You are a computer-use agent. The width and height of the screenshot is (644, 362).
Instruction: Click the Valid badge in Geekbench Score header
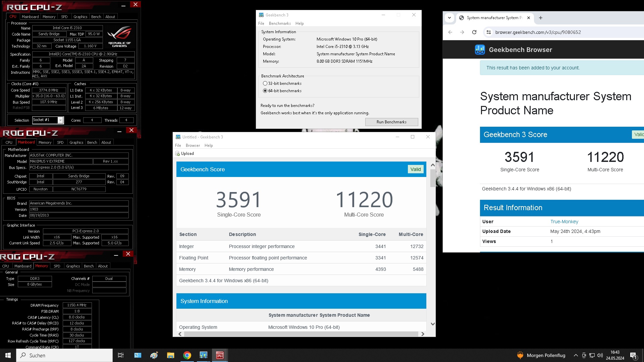pyautogui.click(x=416, y=169)
